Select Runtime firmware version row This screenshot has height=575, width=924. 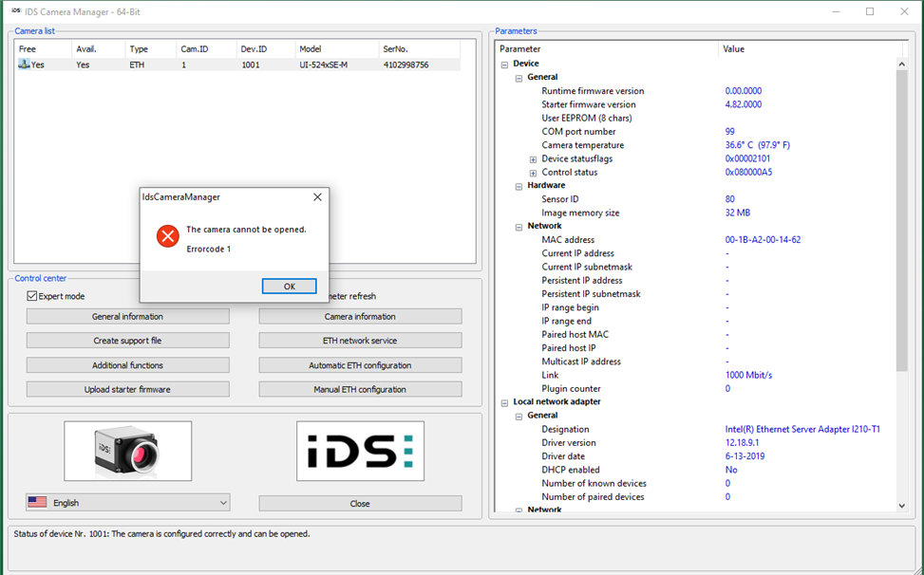click(697, 91)
